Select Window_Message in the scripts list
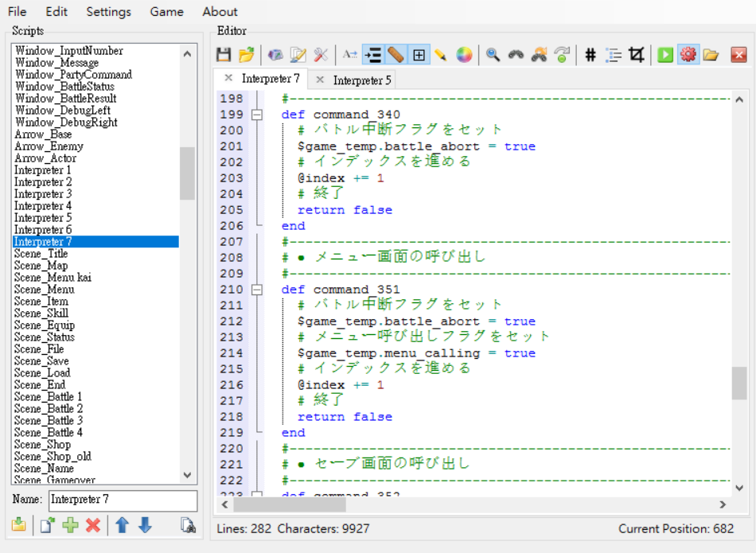This screenshot has width=756, height=553. [95, 63]
